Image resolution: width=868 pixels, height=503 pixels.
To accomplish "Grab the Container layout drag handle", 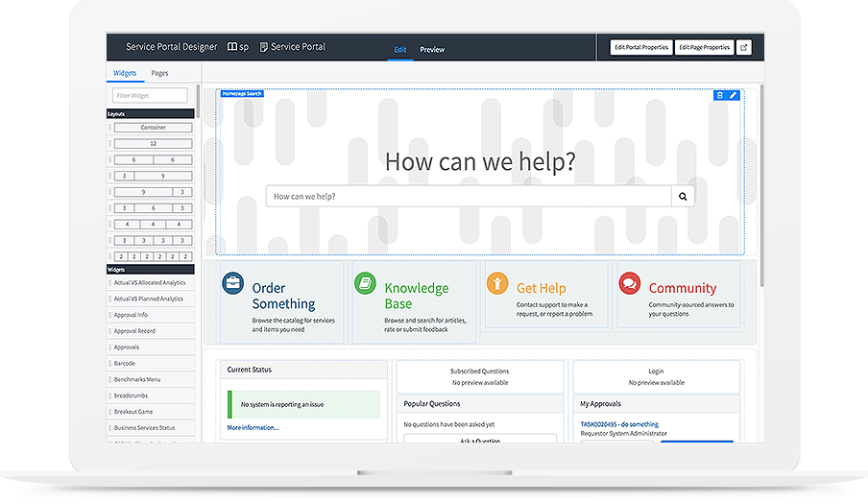I will [109, 128].
